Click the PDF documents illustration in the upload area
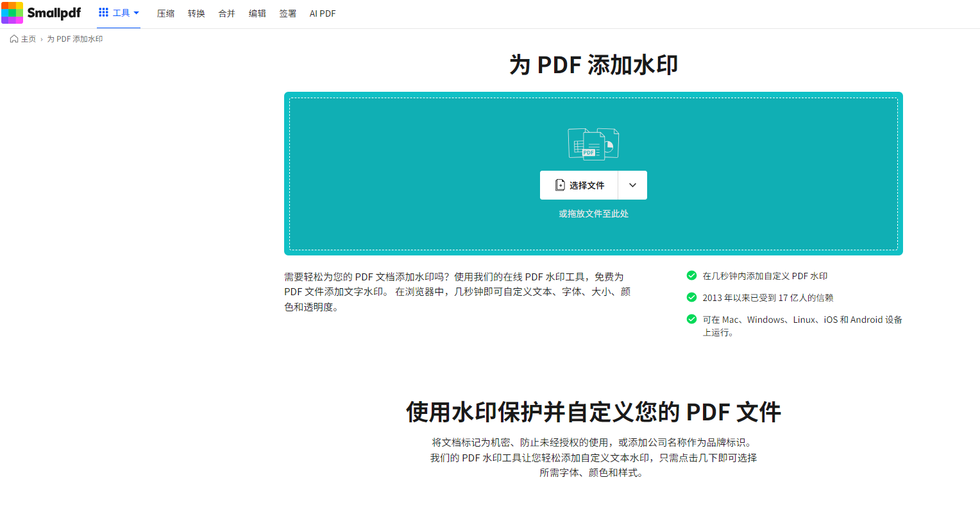The width and height of the screenshot is (980, 516). point(593,144)
